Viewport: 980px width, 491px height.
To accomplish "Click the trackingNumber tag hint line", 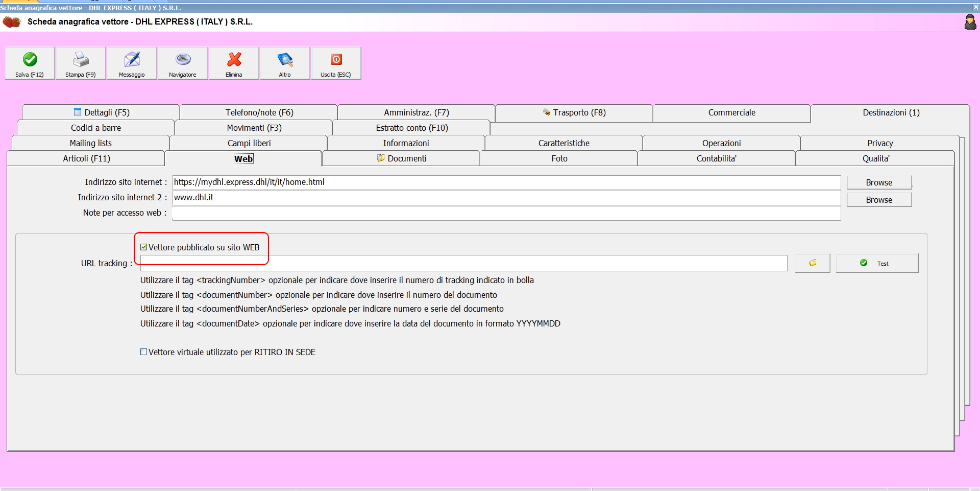I will click(x=337, y=280).
